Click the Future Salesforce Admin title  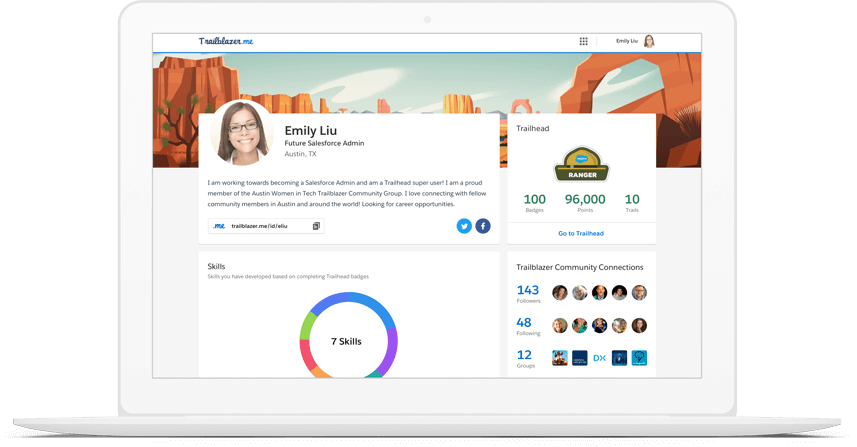pyautogui.click(x=324, y=143)
